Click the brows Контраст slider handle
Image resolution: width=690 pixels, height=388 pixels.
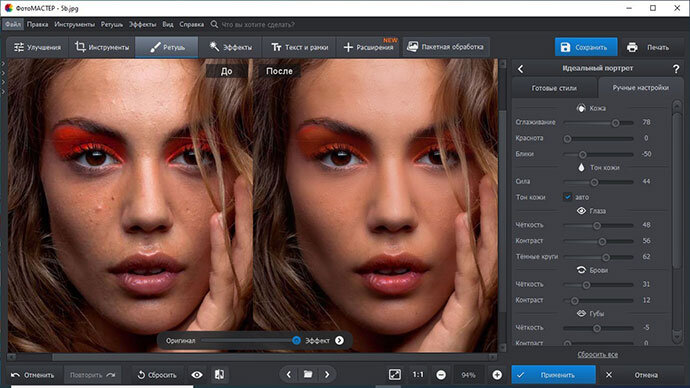(x=574, y=300)
